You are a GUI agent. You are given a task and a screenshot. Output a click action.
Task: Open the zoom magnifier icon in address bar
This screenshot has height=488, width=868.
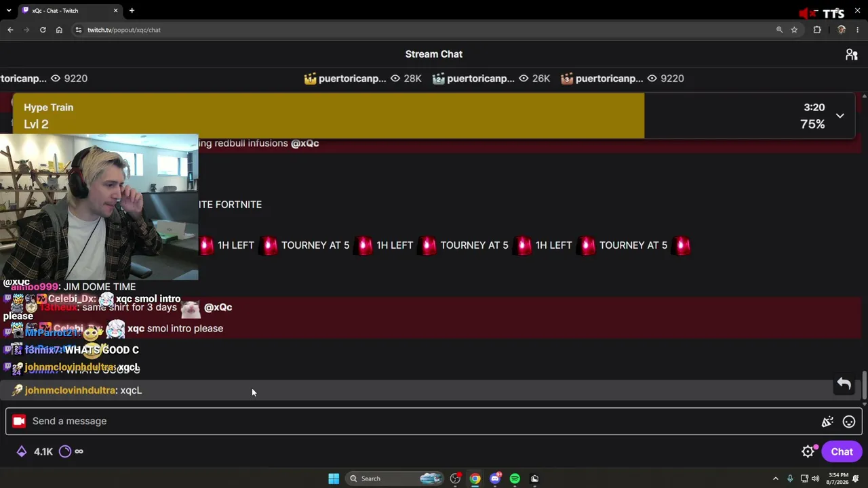(779, 30)
